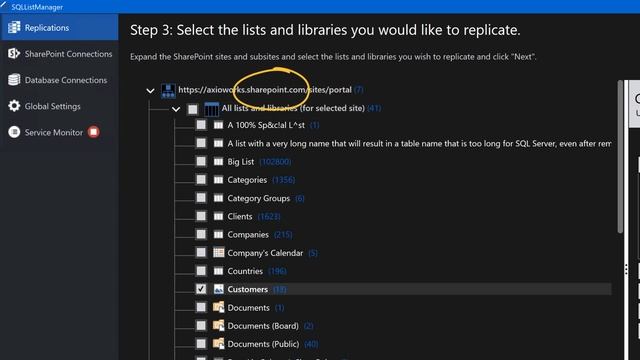Toggle All lists and libraries checkbox
640x360 pixels.
pos(193,109)
